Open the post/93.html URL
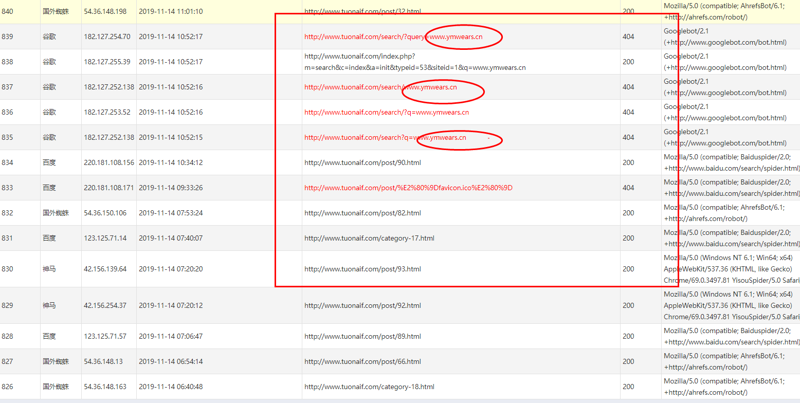 (363, 269)
